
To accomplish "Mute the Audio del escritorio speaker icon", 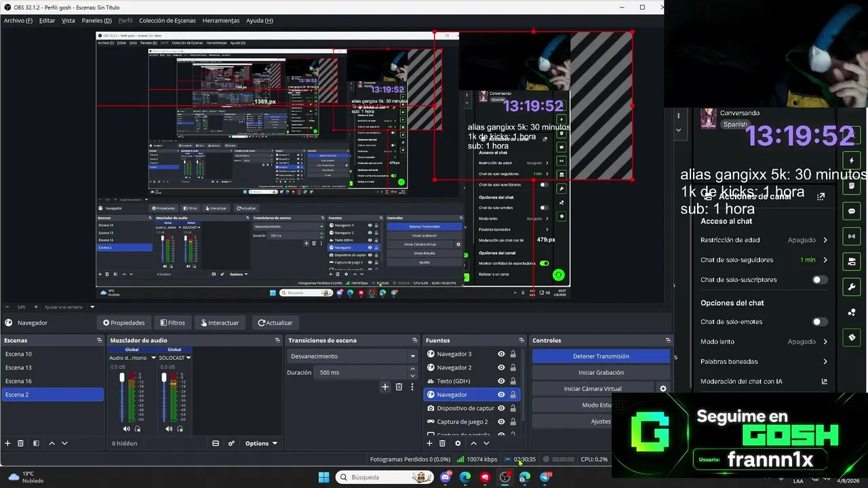I will [126, 428].
